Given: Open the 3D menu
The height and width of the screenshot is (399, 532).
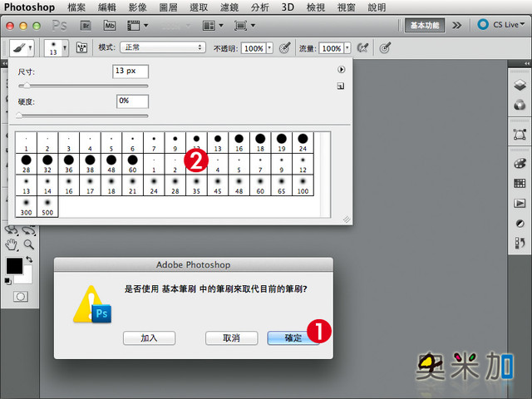Looking at the screenshot, I should (288, 7).
